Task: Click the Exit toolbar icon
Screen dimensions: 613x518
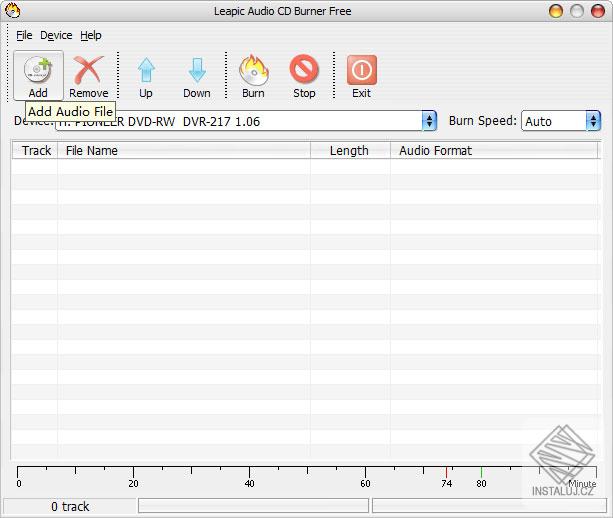Action: (362, 75)
